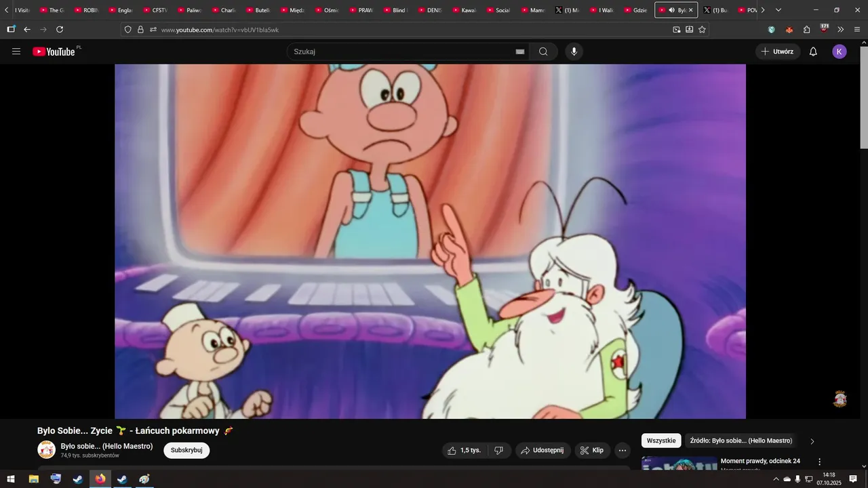This screenshot has width=868, height=488.
Task: Expand list of all tabs chevron
Action: [778, 10]
